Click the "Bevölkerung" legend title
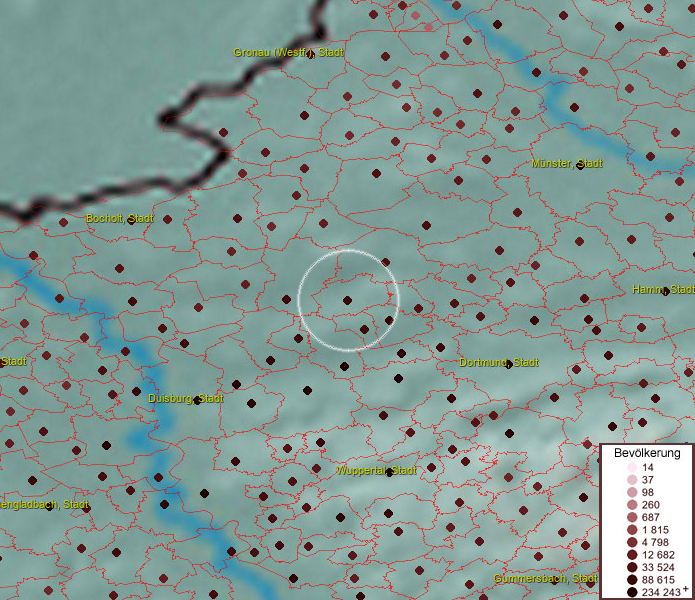Image resolution: width=695 pixels, height=600 pixels. [647, 453]
